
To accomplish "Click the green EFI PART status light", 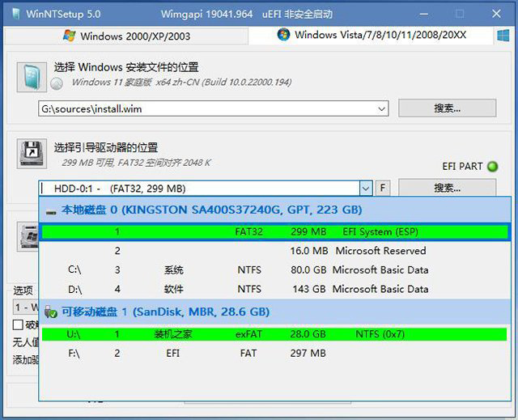I will click(x=492, y=167).
